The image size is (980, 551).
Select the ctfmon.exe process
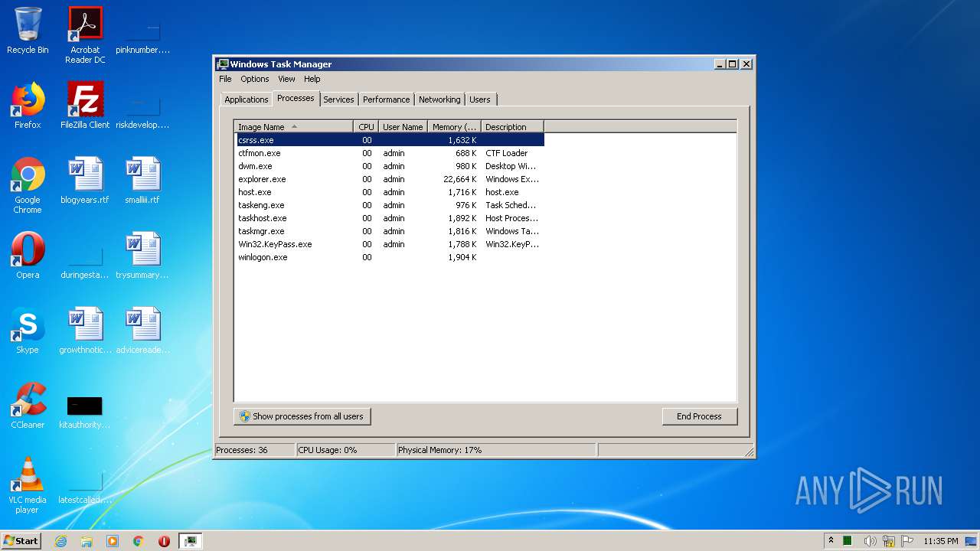[390, 153]
